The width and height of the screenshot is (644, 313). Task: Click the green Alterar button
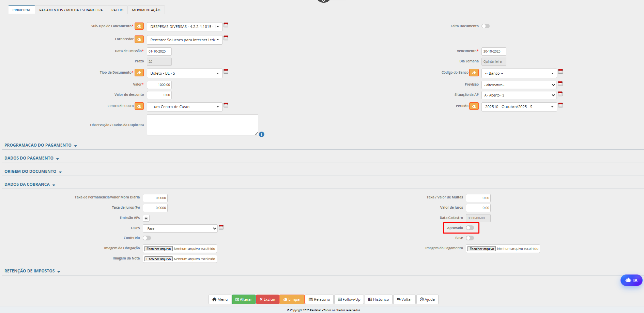coord(244,299)
